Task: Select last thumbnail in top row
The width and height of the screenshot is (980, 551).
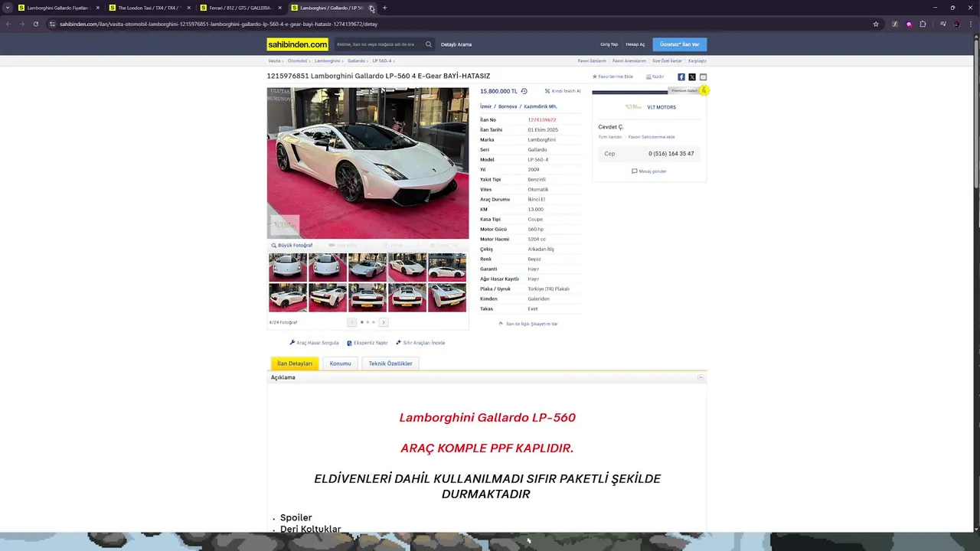Action: [447, 267]
